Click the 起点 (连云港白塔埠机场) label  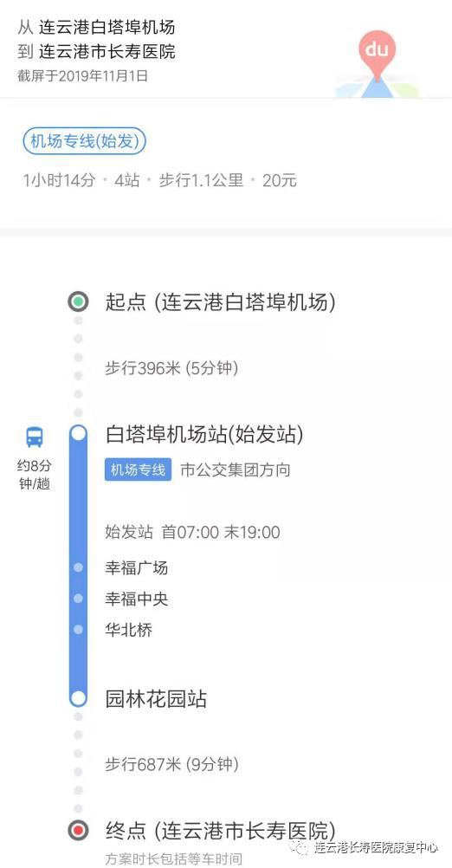point(220,302)
